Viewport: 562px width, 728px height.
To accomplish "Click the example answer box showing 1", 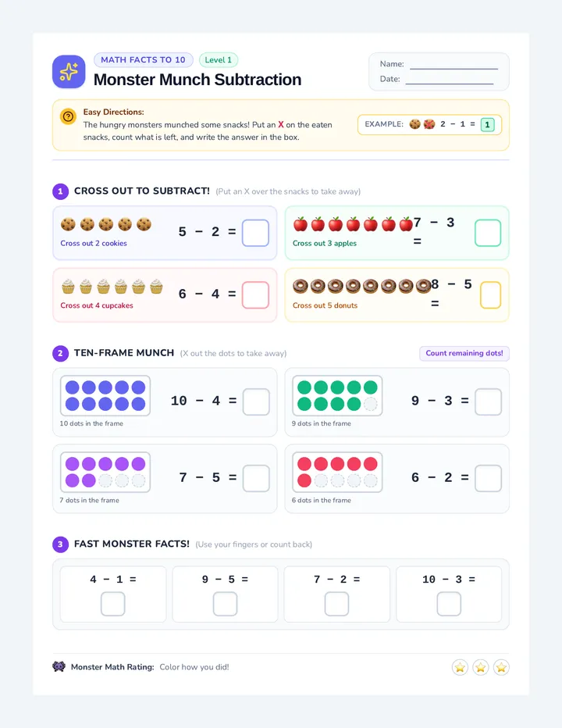I will coord(487,124).
